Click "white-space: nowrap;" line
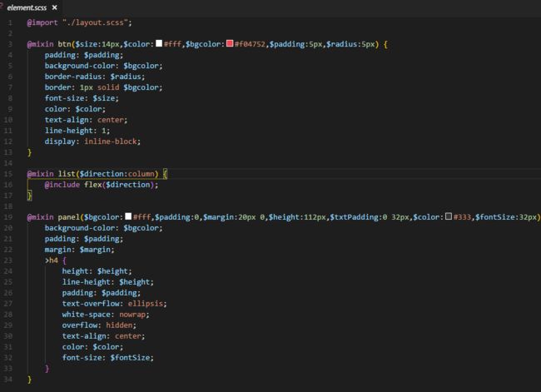541x392 pixels. (106, 315)
